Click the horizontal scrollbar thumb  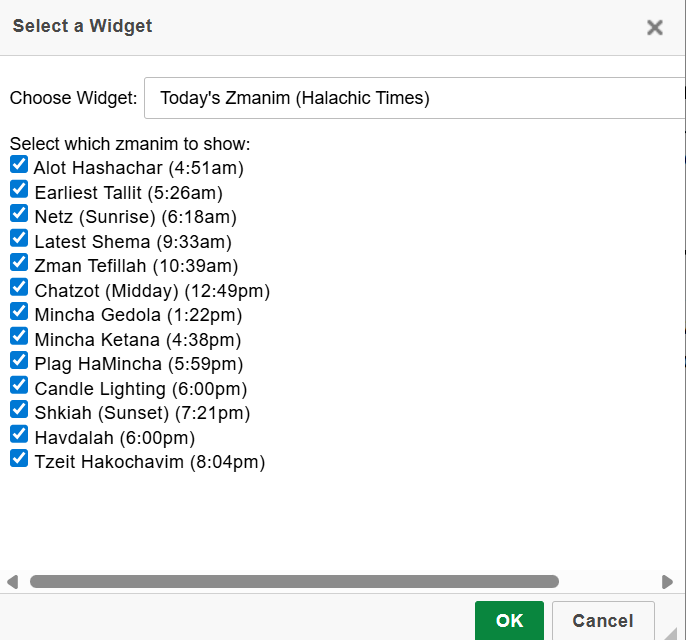(294, 581)
